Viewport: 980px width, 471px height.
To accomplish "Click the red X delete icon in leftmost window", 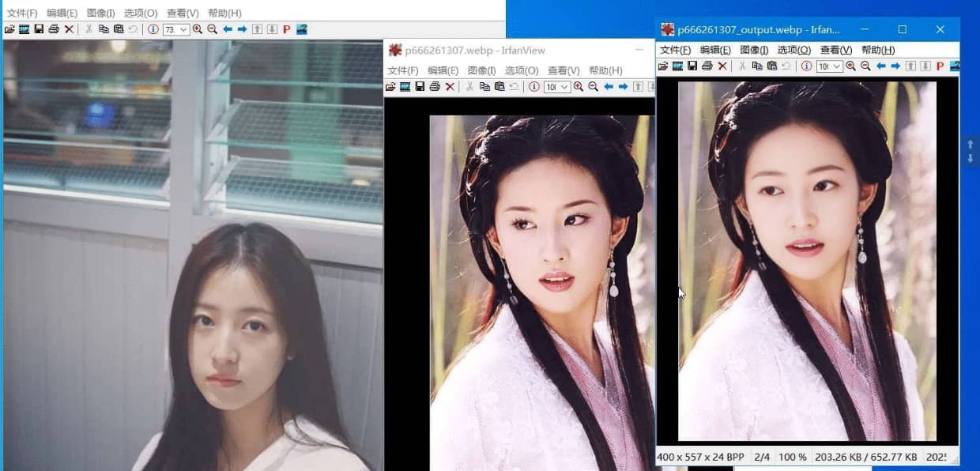I will pos(69,29).
